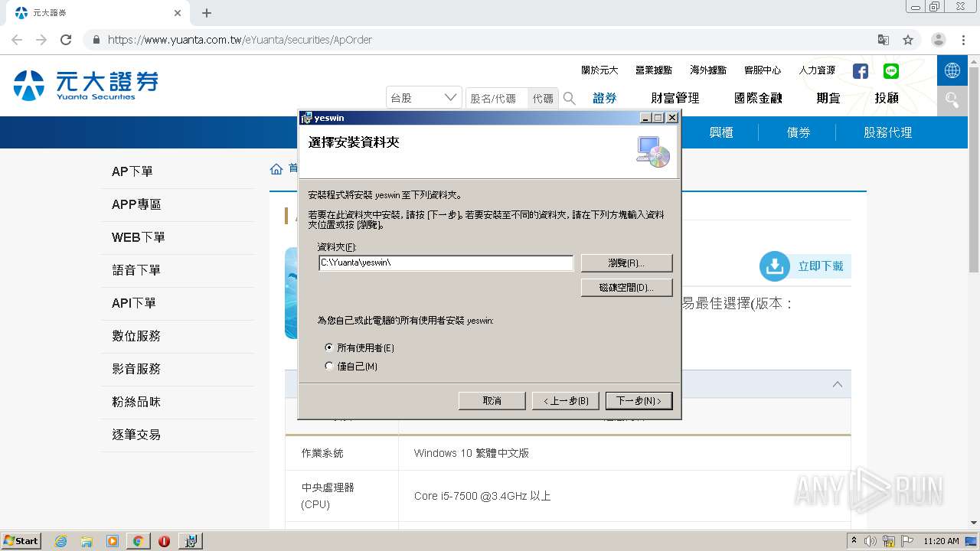
Task: Switch to Chrome in the taskbar
Action: point(138,541)
